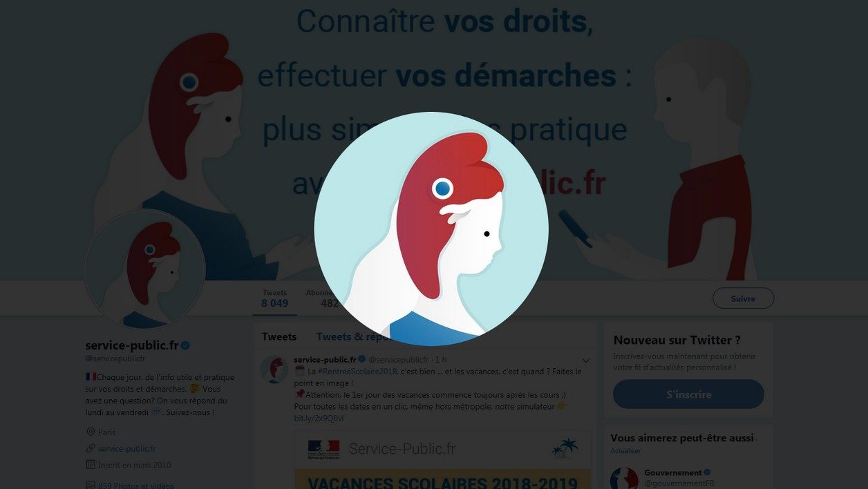The image size is (868, 489).
Task: Open the Vacances scolaires 2018-2019 image
Action: (442, 459)
